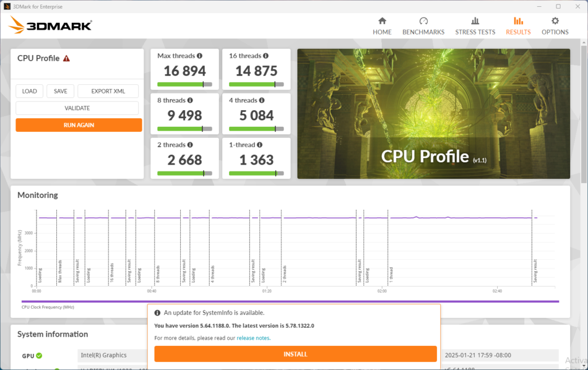Click the purple CPU frequency legend bar

(290, 301)
